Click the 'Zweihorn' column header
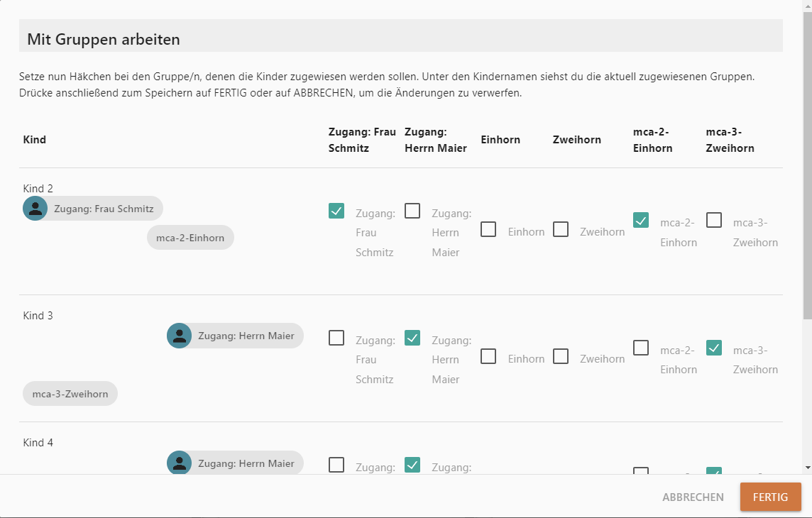The height and width of the screenshot is (518, 812). coord(577,140)
